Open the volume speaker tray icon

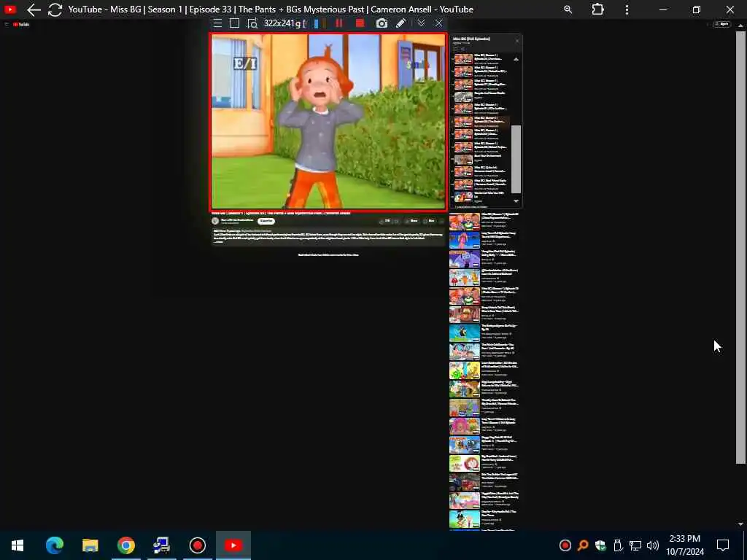coord(653,545)
